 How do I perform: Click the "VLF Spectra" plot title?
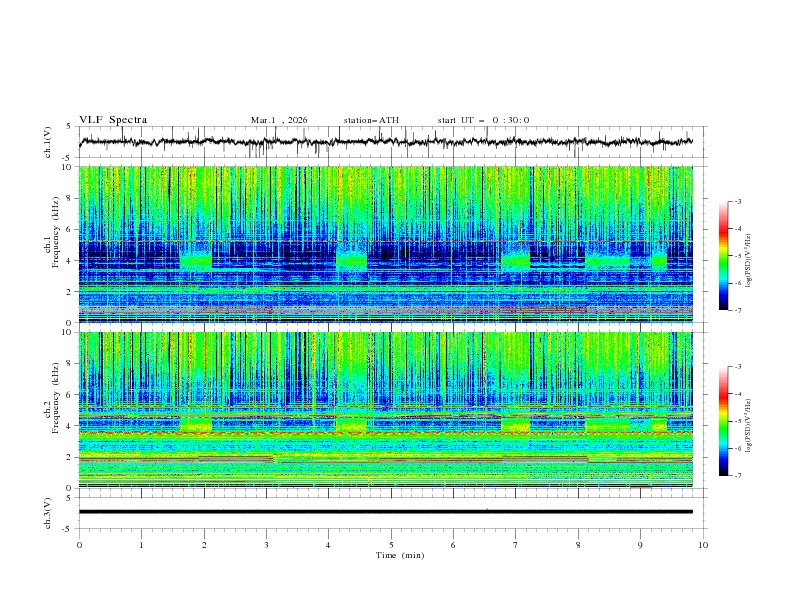[x=113, y=120]
